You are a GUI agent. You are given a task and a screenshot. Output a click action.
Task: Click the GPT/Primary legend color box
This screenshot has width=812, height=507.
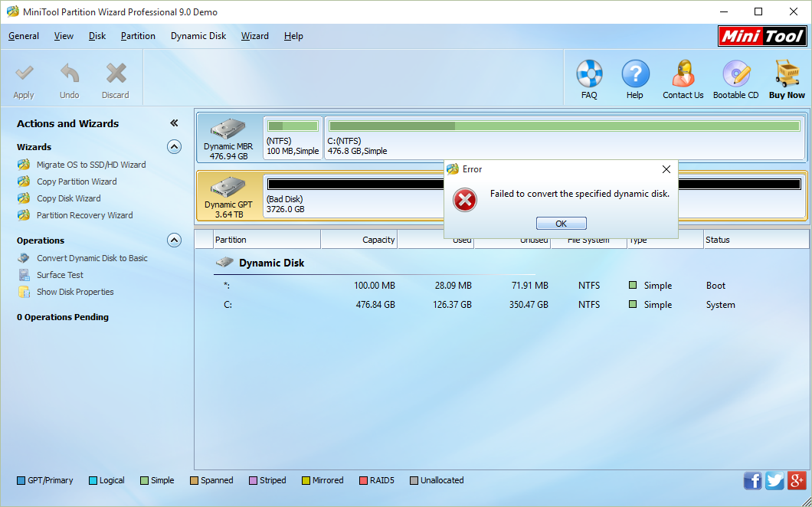(x=21, y=481)
